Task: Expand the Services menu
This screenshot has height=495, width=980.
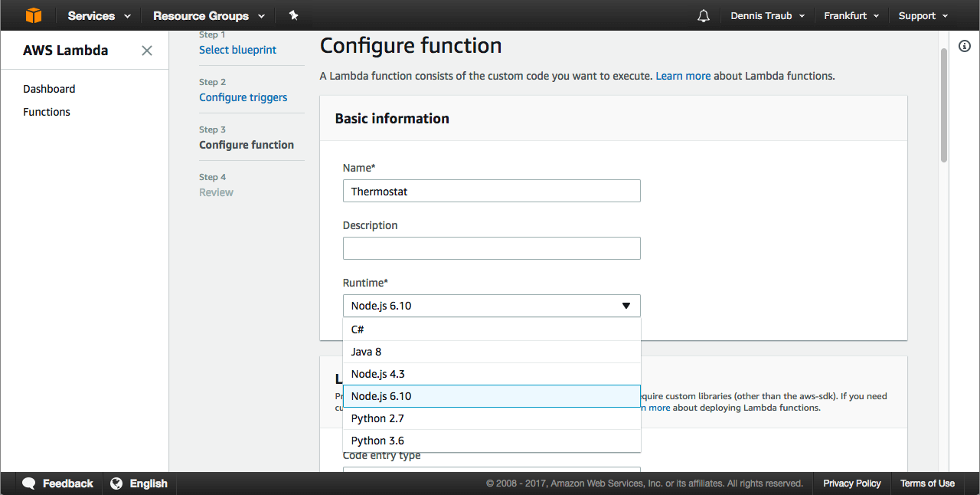Action: (x=99, y=16)
